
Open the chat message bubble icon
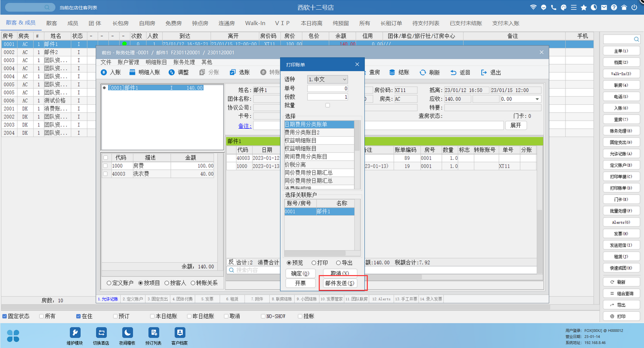(x=544, y=7)
